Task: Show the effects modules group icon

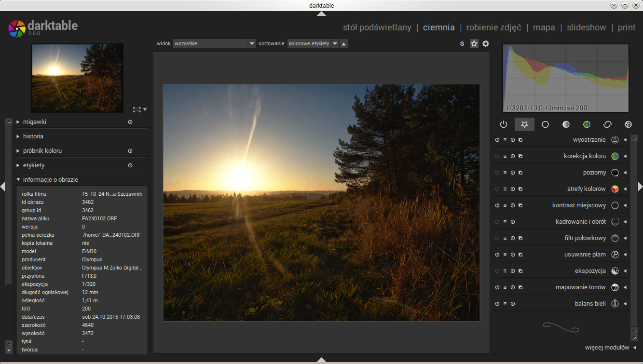Action: click(628, 124)
